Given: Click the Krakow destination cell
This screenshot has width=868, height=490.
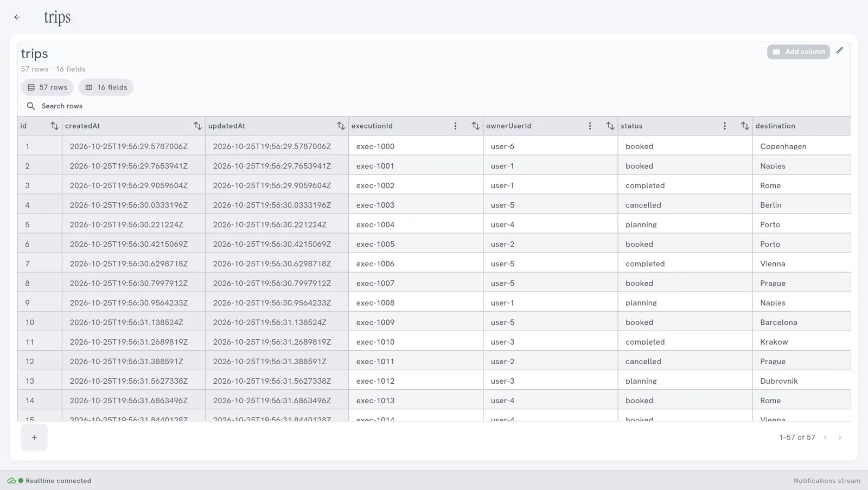Looking at the screenshot, I should [801, 342].
